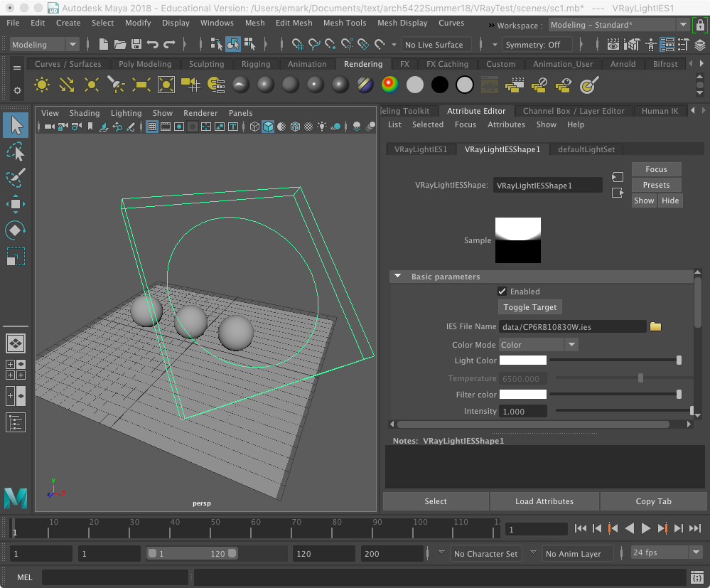Viewport: 710px width, 588px height.
Task: Open the Workspace dropdown
Action: pos(619,25)
